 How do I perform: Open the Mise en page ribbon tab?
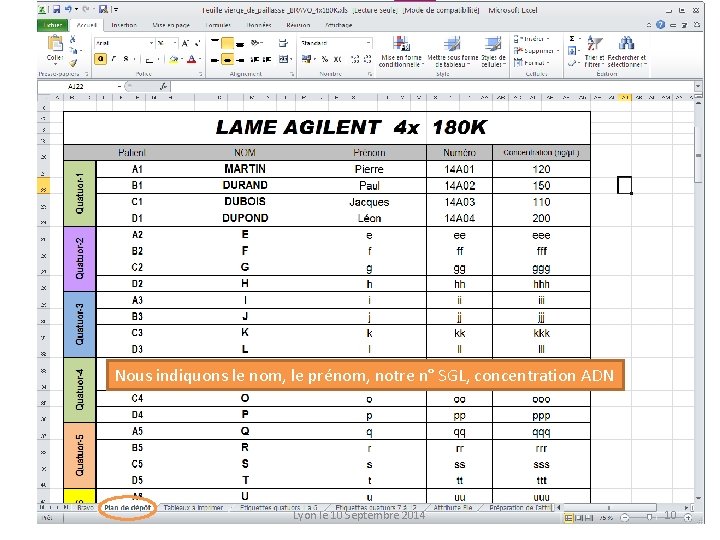[171, 25]
